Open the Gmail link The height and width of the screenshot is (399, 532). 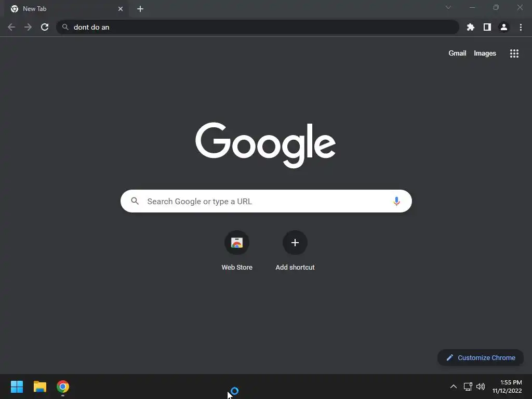457,54
